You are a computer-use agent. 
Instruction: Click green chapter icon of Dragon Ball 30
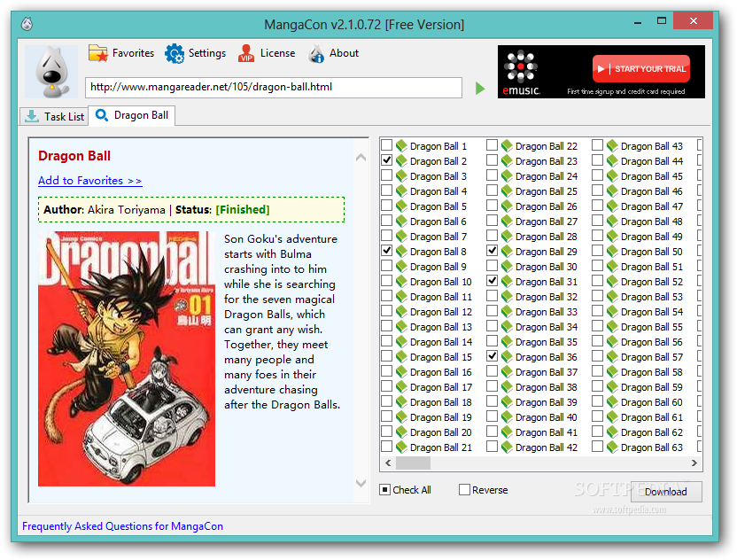(507, 266)
